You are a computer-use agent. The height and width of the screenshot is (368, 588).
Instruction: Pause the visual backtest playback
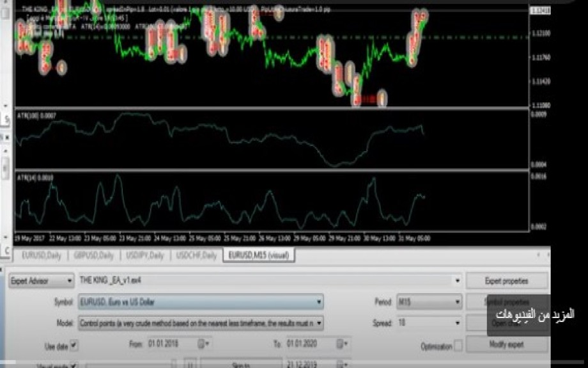(x=190, y=364)
